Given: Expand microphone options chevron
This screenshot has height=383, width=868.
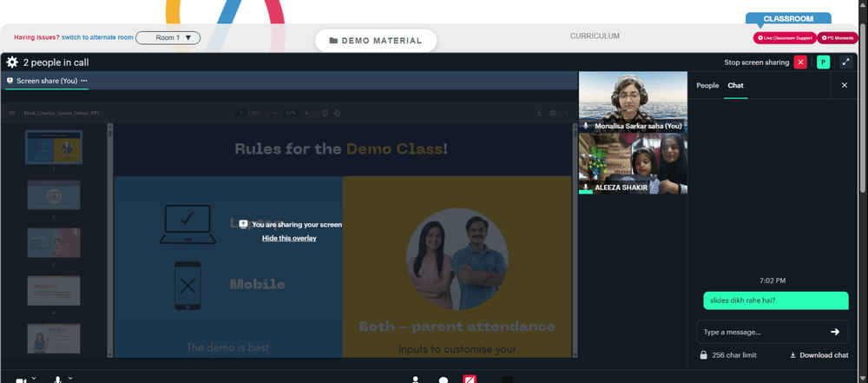Looking at the screenshot, I should click(x=69, y=378).
